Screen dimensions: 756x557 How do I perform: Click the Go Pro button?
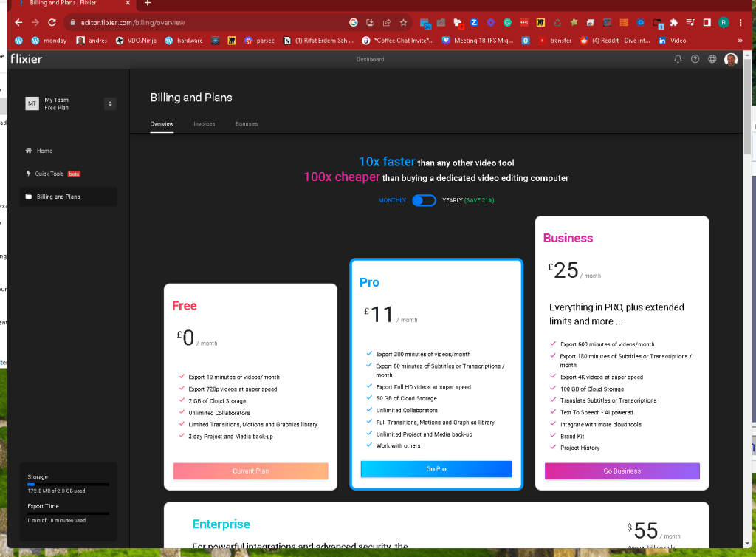(436, 469)
